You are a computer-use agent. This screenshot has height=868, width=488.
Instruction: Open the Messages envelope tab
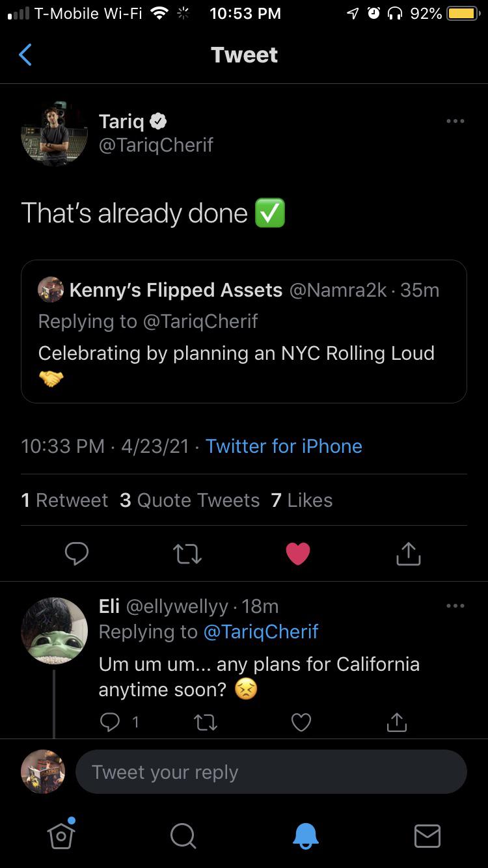427,835
